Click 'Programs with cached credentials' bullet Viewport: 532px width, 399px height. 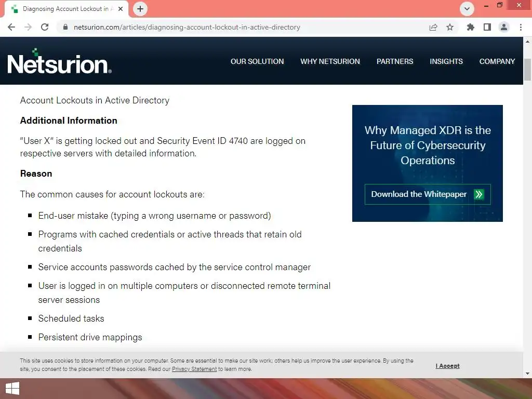click(x=170, y=241)
